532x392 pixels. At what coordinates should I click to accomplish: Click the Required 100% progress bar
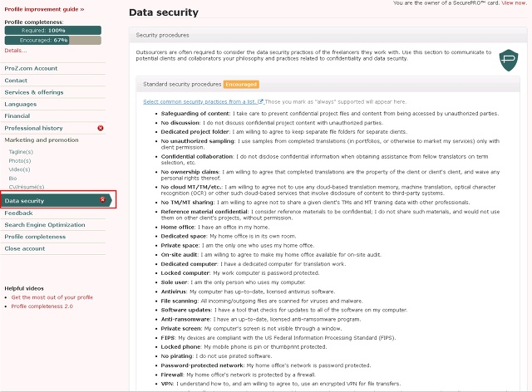pyautogui.click(x=53, y=31)
